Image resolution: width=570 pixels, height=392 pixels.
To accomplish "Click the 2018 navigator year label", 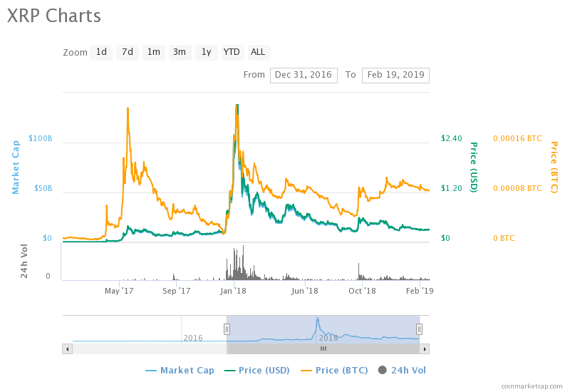I will pyautogui.click(x=328, y=338).
